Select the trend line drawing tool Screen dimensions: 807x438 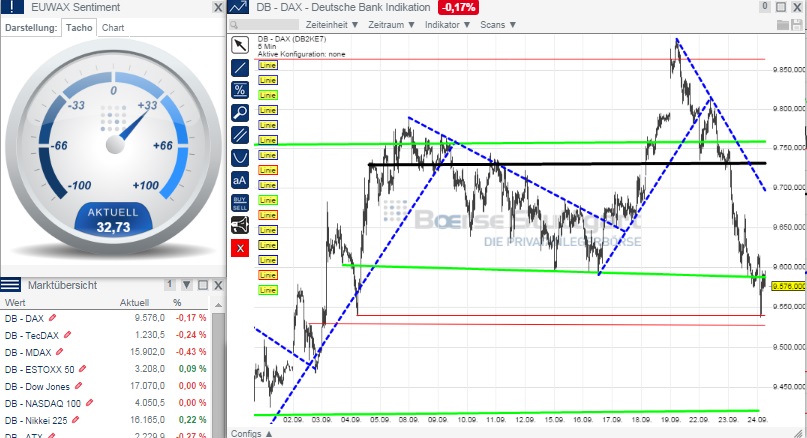click(x=240, y=68)
